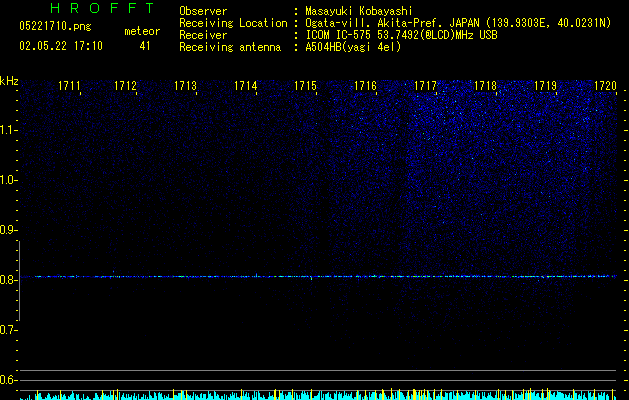Click the 1713 time marker
Viewport: 629px width, 400px height.
click(x=185, y=86)
